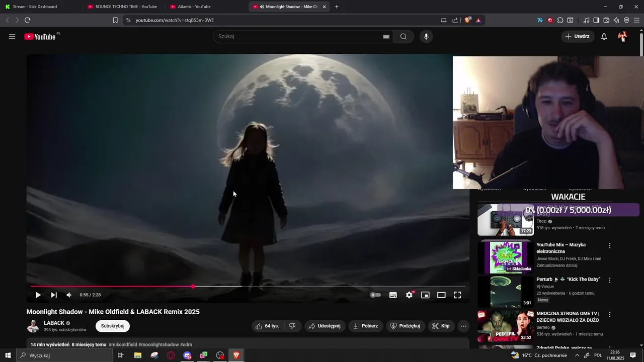Viewport: 644px width, 362px height.
Task: Open the #mikeoldfield hashtag
Action: [x=123, y=344]
